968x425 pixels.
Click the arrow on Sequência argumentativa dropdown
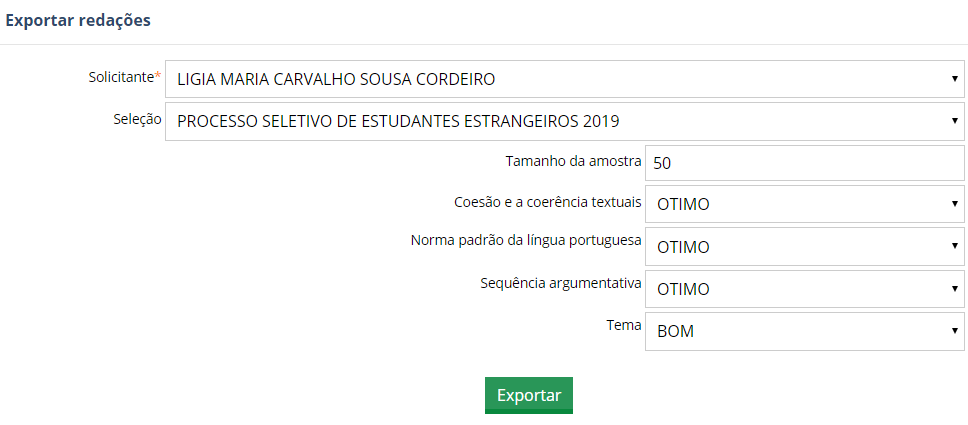click(x=955, y=289)
